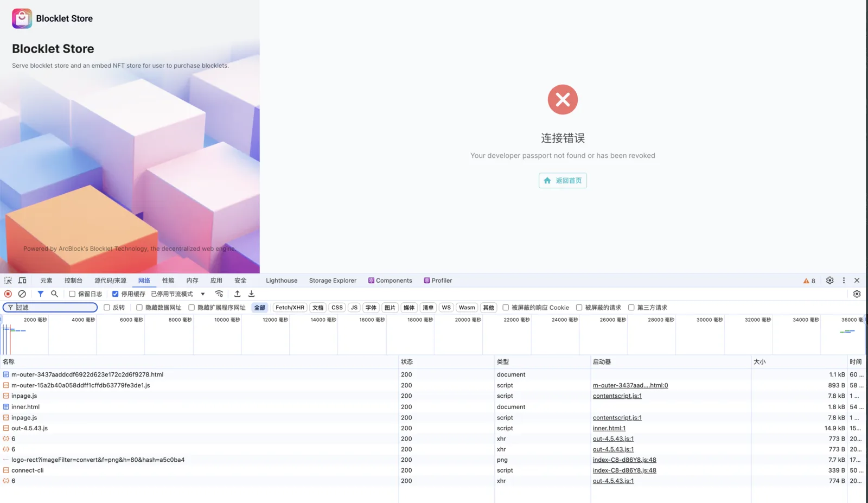Switch to the 元素 Elements tab
This screenshot has width=868, height=503.
click(x=46, y=281)
